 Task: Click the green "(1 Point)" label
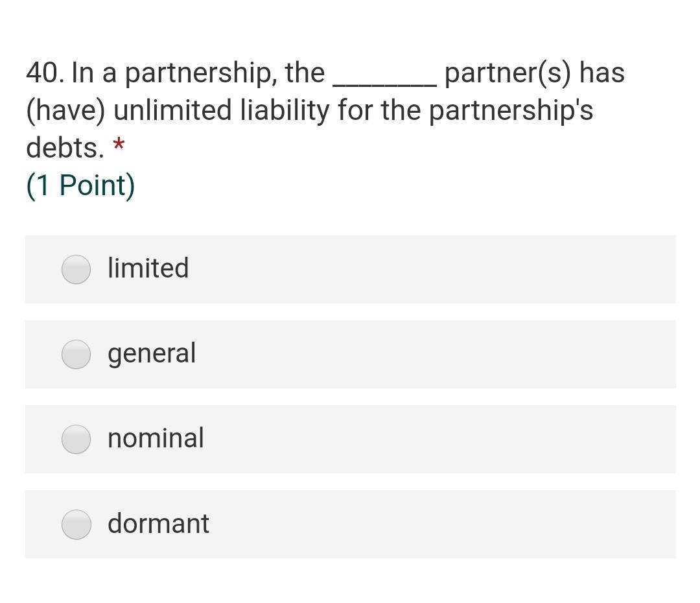pyautogui.click(x=80, y=184)
